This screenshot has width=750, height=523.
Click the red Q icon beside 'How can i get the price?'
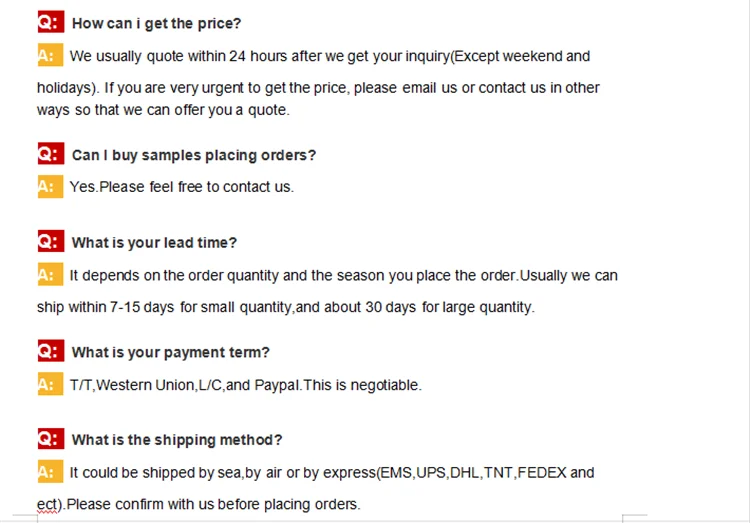click(x=50, y=22)
